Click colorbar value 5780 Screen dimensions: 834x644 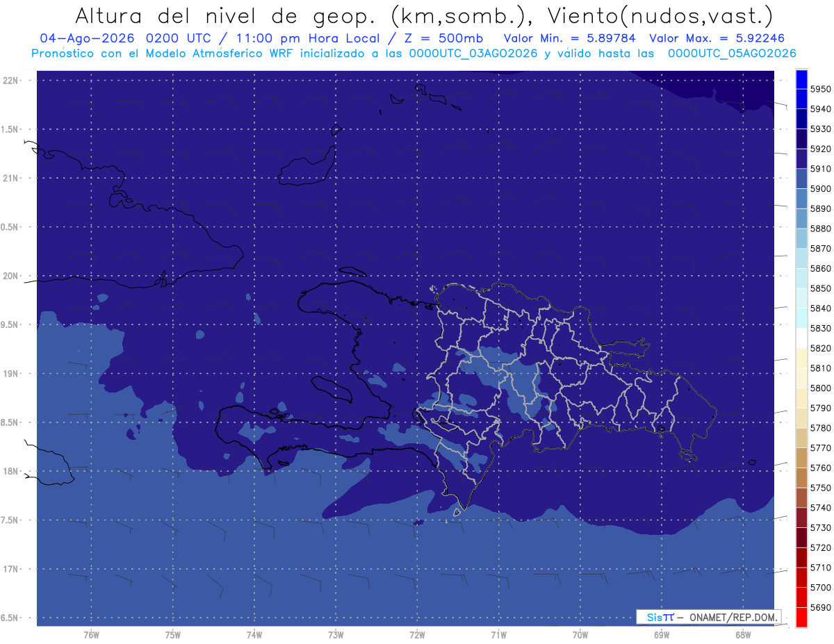(821, 428)
